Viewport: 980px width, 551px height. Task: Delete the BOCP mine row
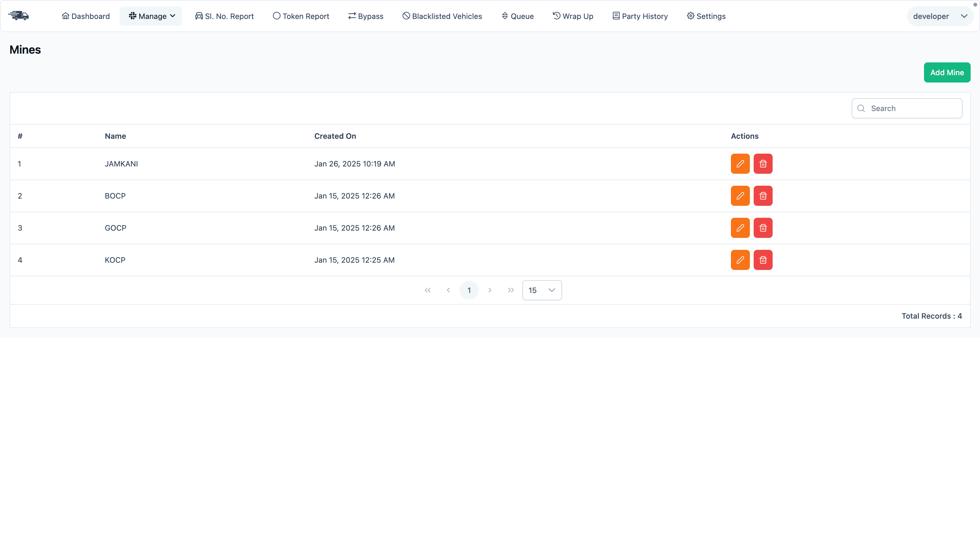pyautogui.click(x=763, y=196)
